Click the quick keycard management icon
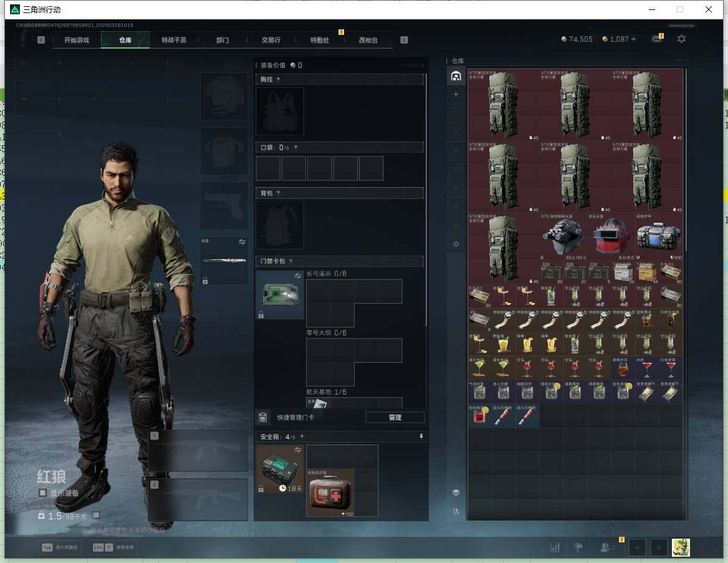The width and height of the screenshot is (728, 563). pos(263,417)
